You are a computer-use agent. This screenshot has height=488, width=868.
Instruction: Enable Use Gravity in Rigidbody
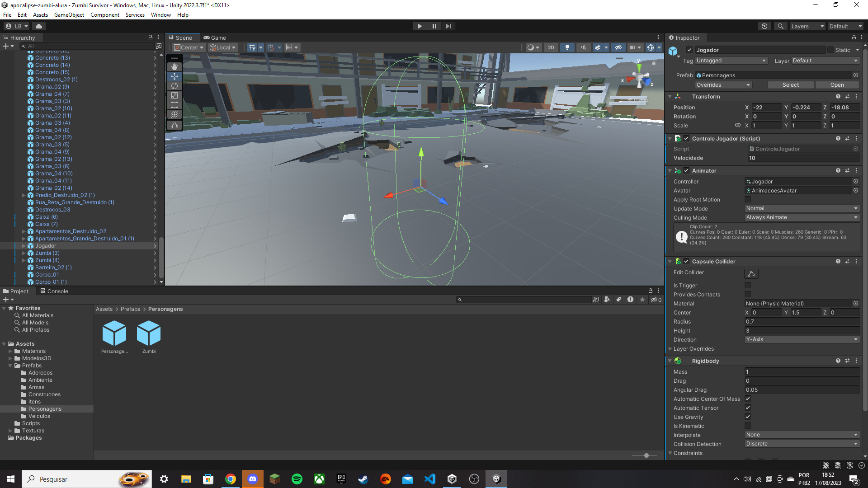coord(748,417)
